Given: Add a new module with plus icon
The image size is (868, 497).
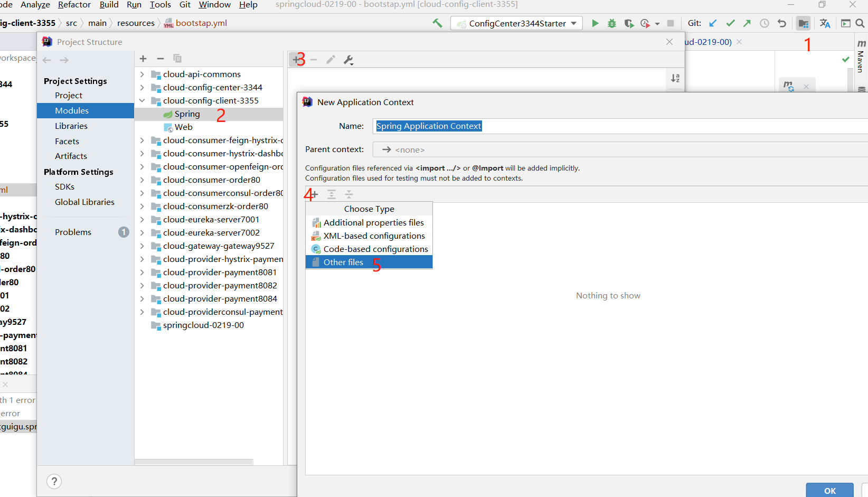Looking at the screenshot, I should coord(143,59).
